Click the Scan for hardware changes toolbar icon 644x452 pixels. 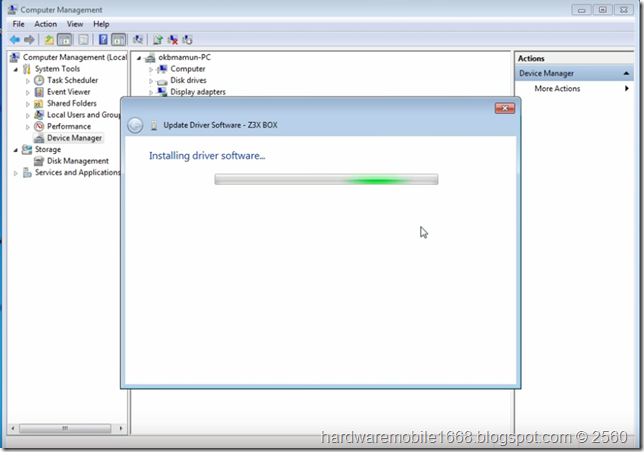click(138, 40)
